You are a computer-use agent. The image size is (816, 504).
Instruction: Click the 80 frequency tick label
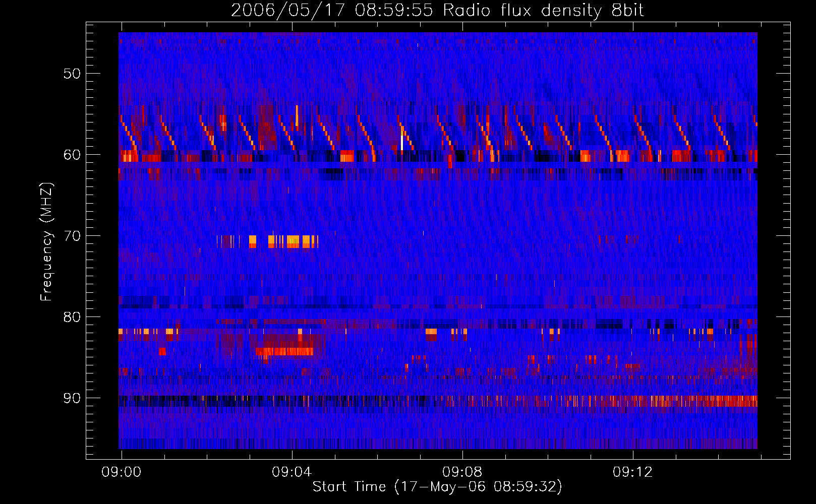(x=72, y=317)
